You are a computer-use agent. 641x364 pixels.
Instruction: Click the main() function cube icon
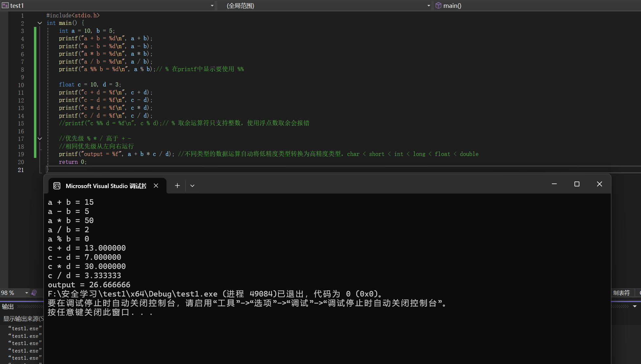click(x=438, y=6)
